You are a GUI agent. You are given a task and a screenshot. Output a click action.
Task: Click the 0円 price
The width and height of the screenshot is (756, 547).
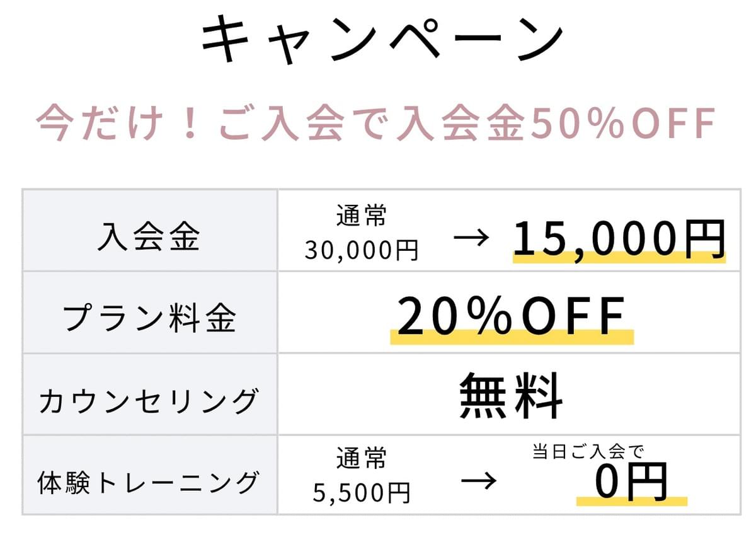pyautogui.click(x=631, y=483)
